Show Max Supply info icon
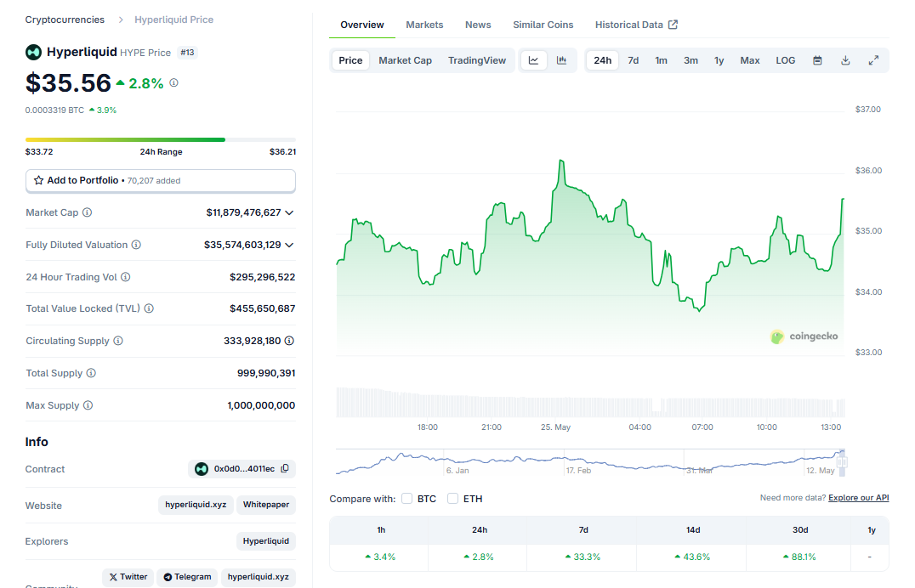 pyautogui.click(x=88, y=404)
